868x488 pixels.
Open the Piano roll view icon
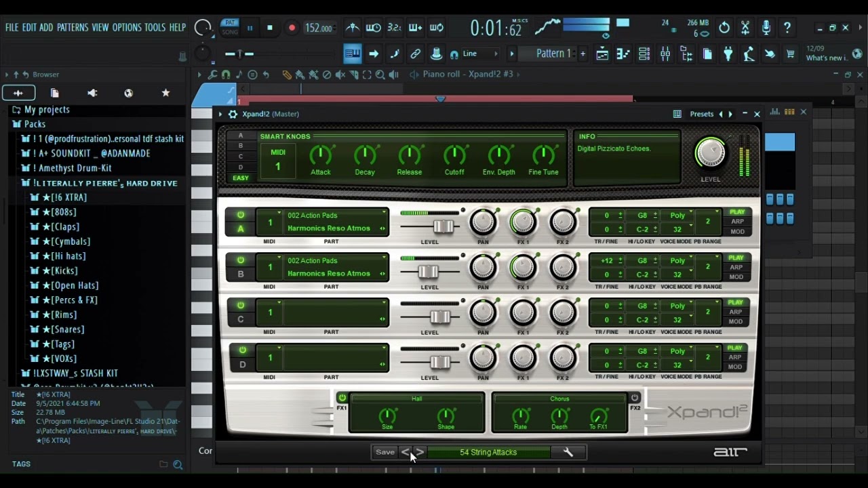coord(623,54)
